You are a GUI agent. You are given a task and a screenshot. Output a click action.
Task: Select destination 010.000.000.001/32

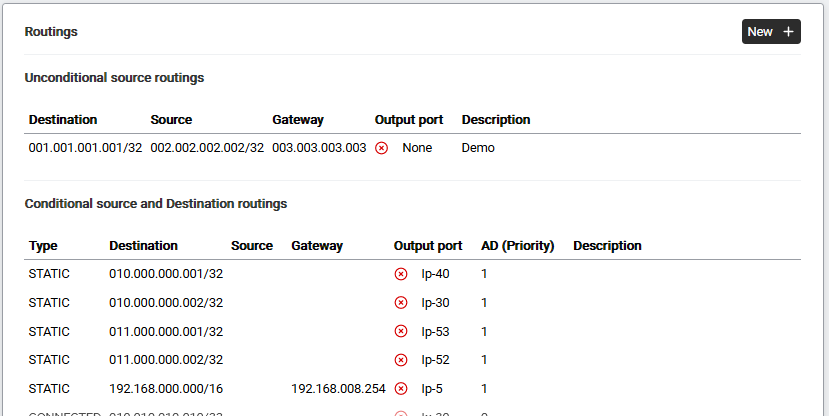166,274
